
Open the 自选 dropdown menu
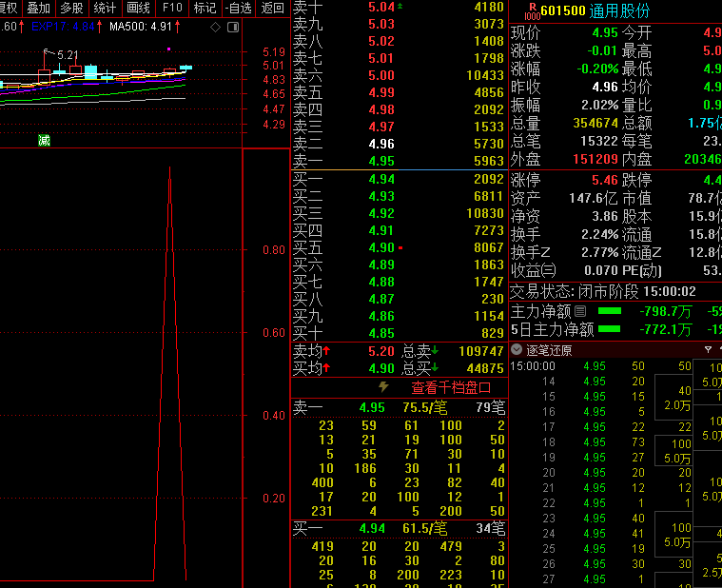click(x=238, y=8)
